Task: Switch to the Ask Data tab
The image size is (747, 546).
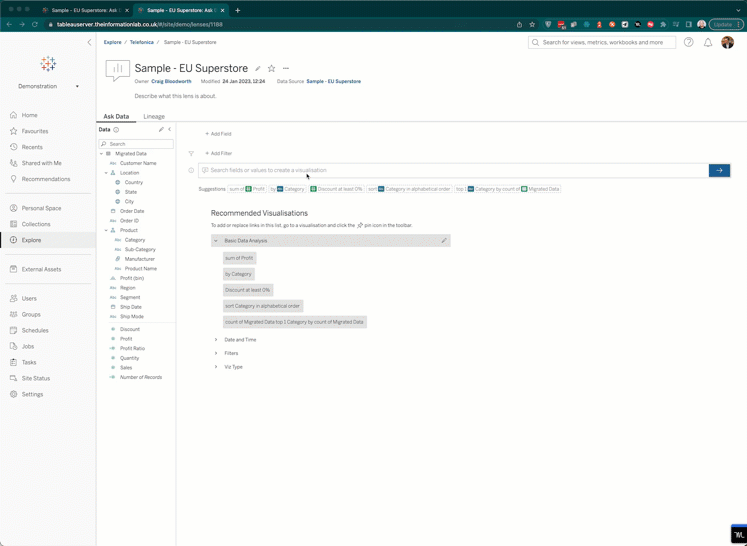Action: click(x=116, y=116)
